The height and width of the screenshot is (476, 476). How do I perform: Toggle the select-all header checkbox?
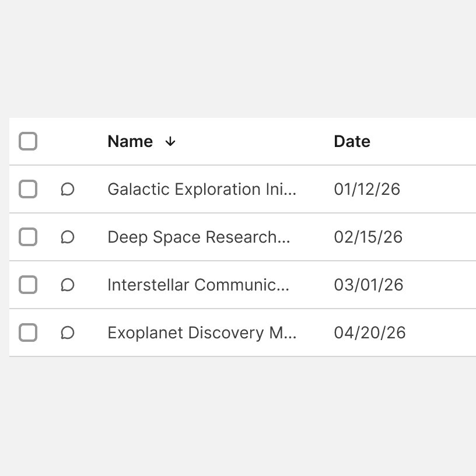pos(28,142)
